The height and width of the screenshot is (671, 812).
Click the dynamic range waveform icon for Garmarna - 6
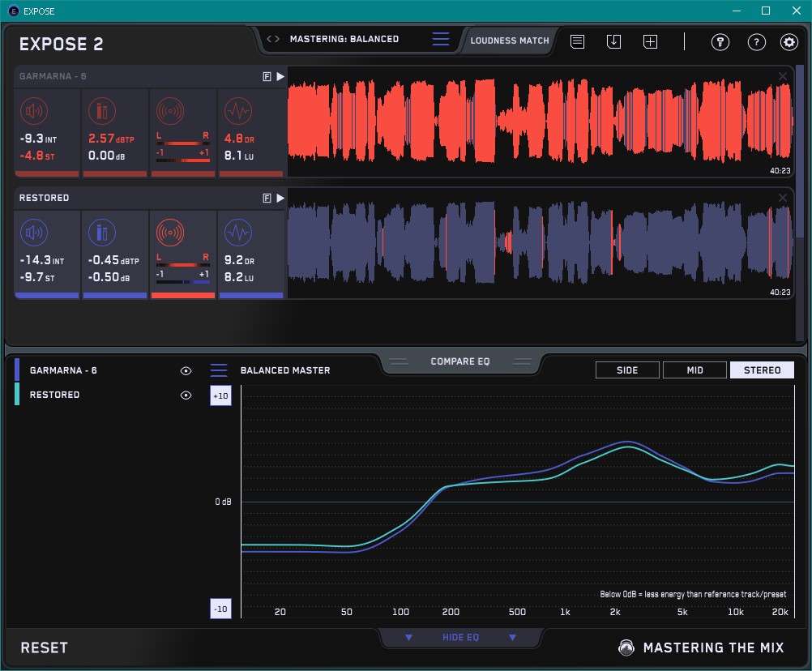[237, 110]
